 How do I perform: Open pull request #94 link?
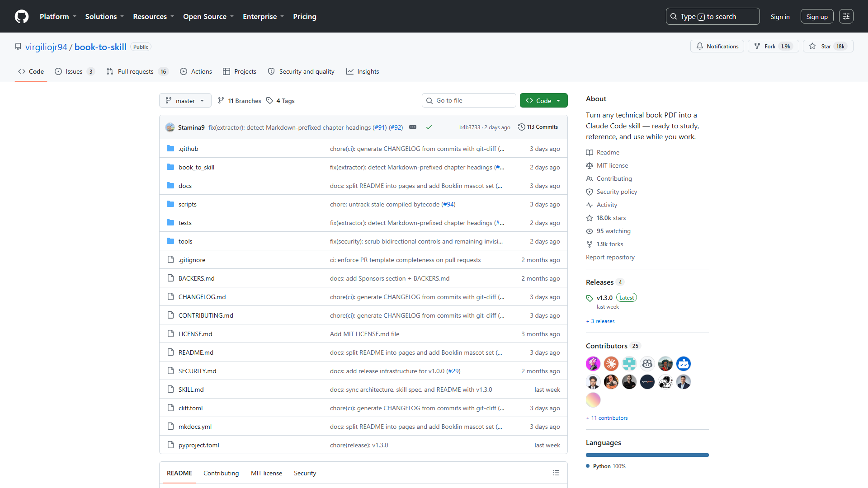point(448,204)
